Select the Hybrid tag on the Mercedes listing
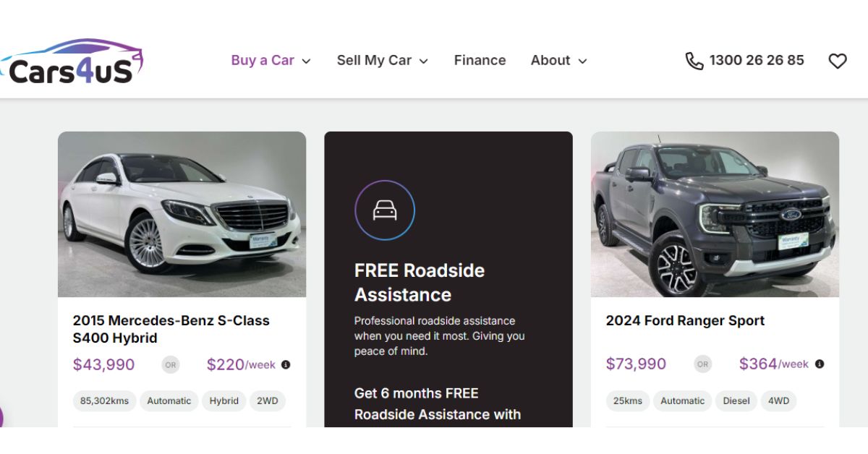This screenshot has width=868, height=454. point(224,401)
